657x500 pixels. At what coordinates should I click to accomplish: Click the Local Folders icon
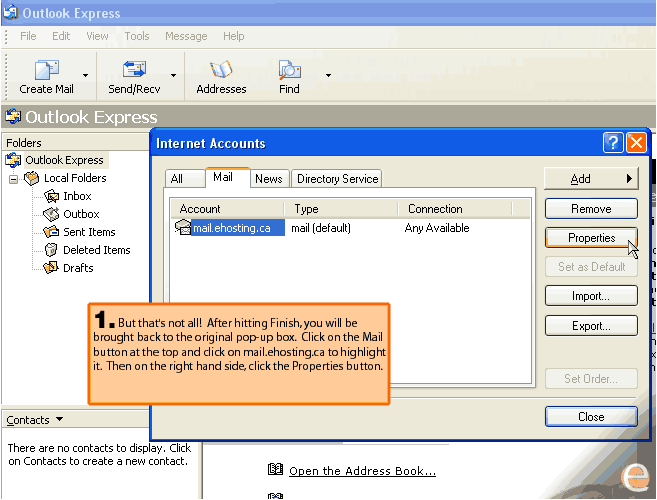[31, 178]
